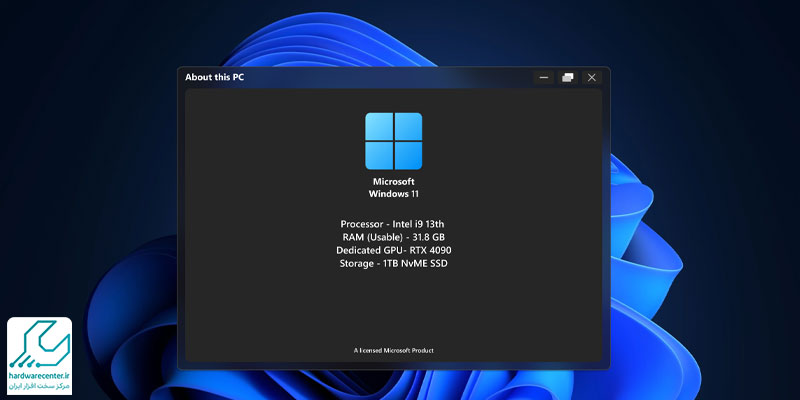Click the Dedicated GPU- RTX 4090 line
Image resolution: width=800 pixels, height=400 pixels.
(393, 251)
